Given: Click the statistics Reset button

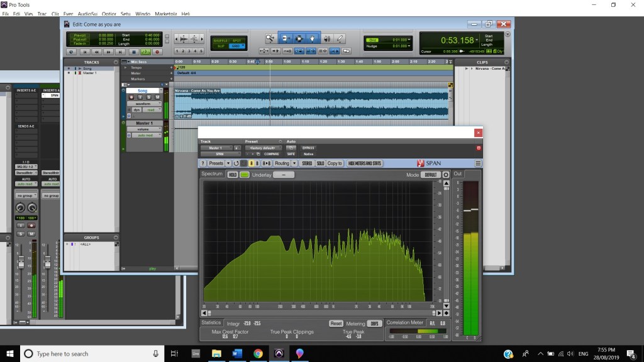Looking at the screenshot, I should [x=336, y=324].
